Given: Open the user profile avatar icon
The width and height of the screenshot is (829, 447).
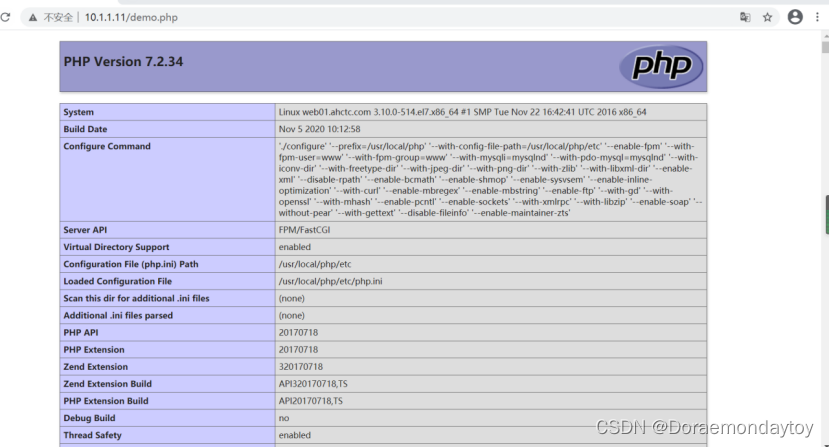Looking at the screenshot, I should pos(795,17).
